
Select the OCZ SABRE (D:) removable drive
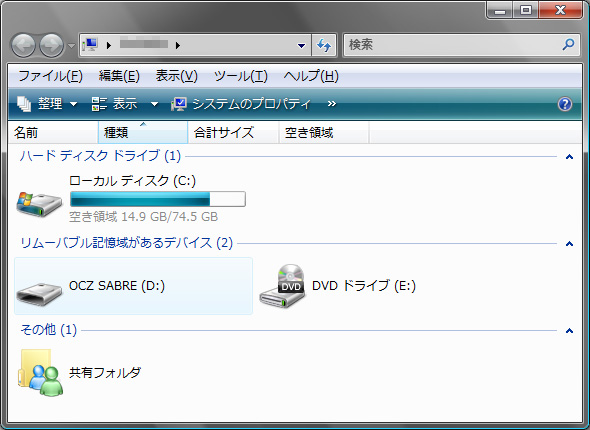[x=133, y=286]
